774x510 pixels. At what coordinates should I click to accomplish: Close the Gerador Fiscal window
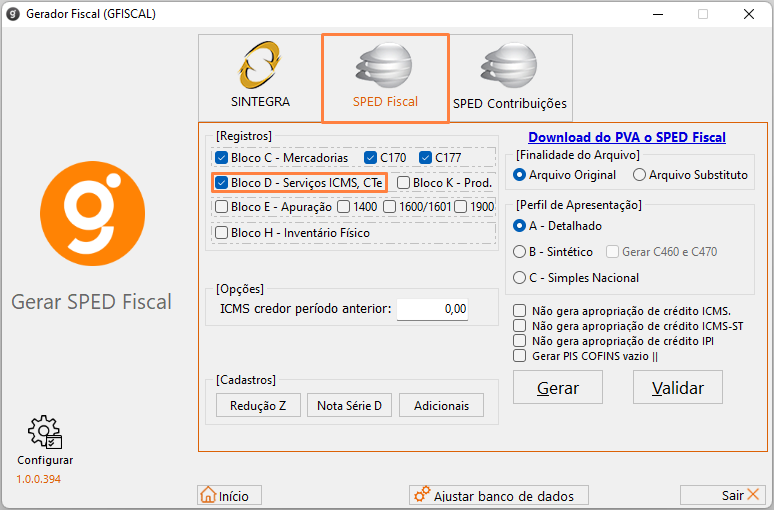click(x=749, y=14)
